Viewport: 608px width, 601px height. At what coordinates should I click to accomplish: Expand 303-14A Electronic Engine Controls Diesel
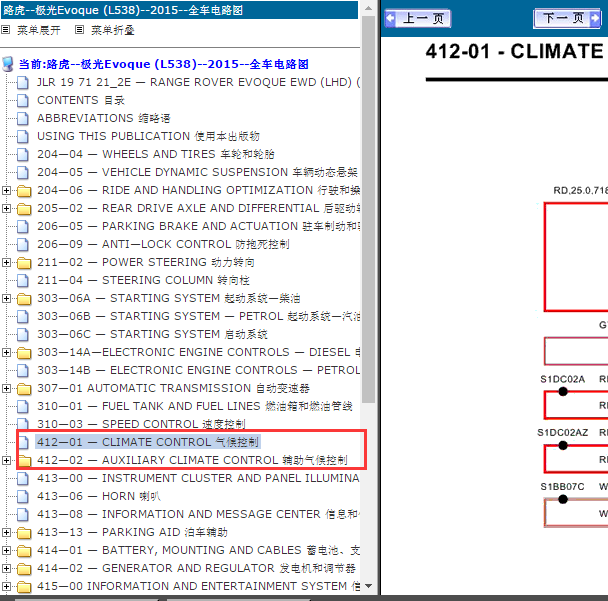click(6, 352)
